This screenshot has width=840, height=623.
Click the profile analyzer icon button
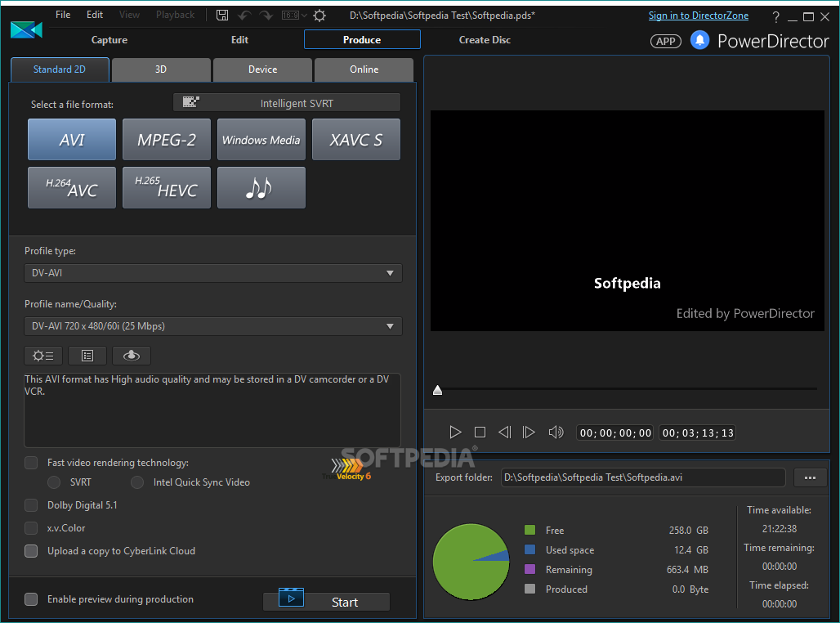pos(132,356)
